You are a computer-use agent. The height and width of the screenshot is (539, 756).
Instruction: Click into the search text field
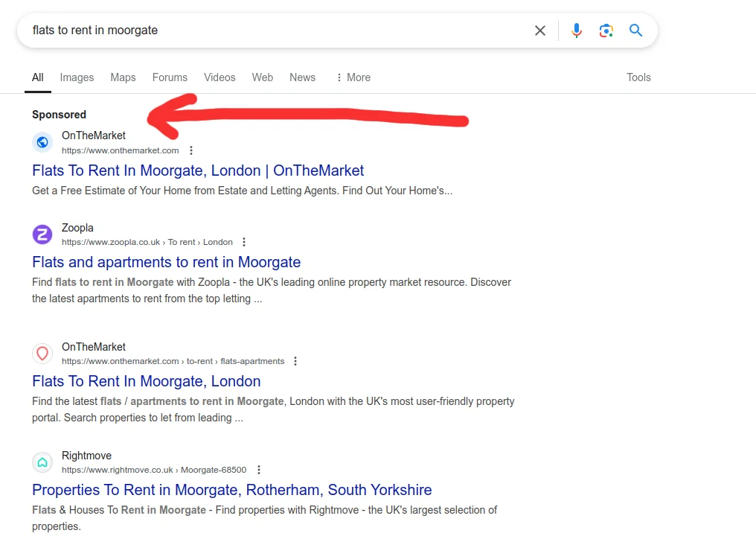pyautogui.click(x=275, y=31)
